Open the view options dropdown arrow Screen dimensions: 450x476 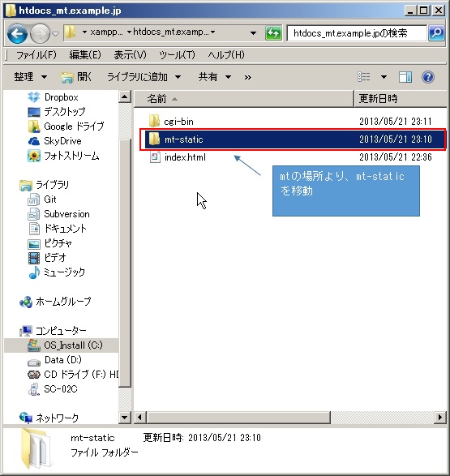coord(384,77)
